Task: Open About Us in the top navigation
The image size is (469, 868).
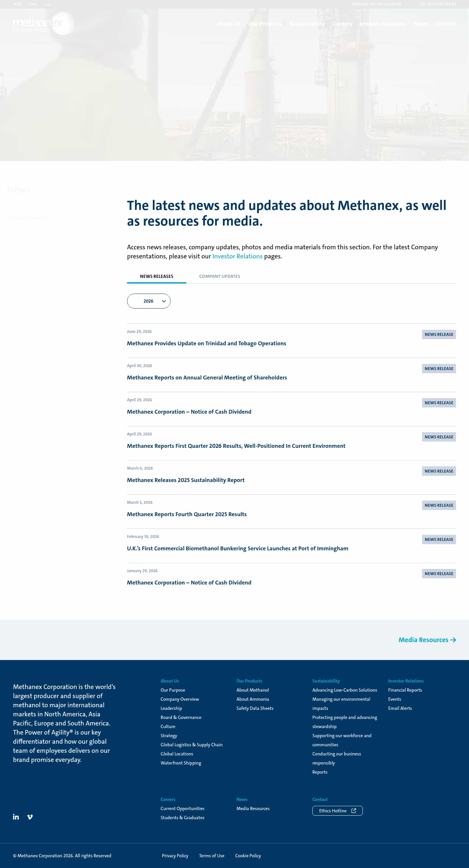Action: pyautogui.click(x=229, y=23)
